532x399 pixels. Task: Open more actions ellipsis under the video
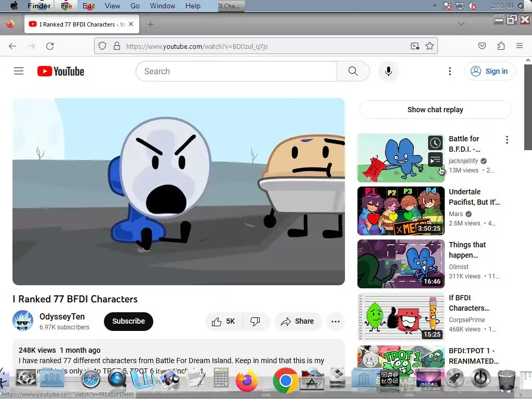point(336,321)
